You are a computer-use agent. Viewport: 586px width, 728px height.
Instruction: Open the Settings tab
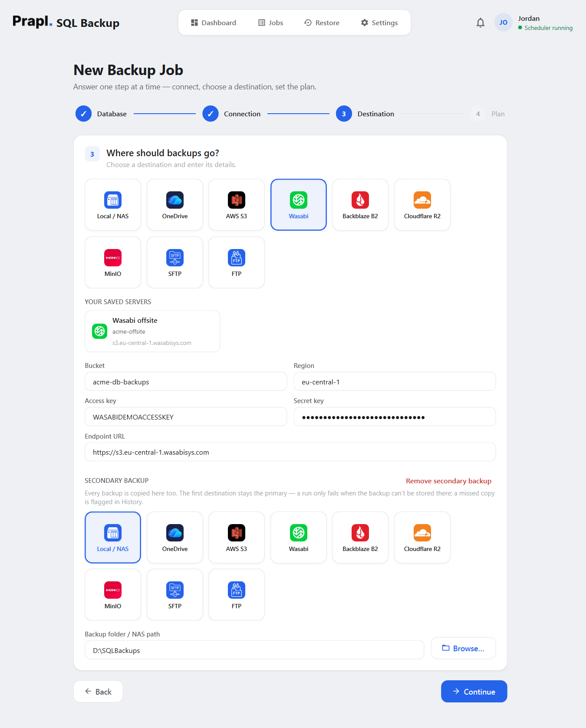pyautogui.click(x=379, y=23)
